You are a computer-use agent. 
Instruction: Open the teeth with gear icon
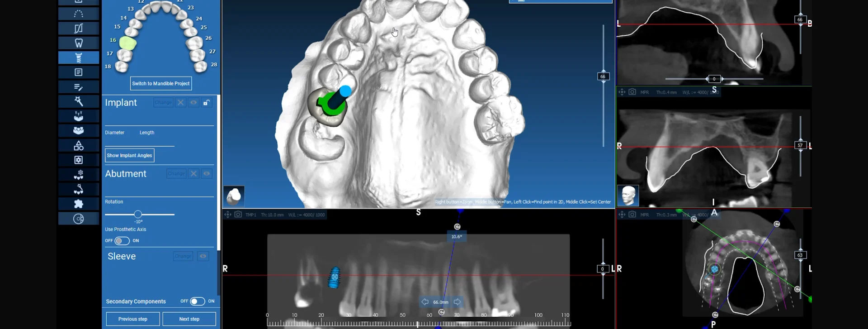point(79,175)
